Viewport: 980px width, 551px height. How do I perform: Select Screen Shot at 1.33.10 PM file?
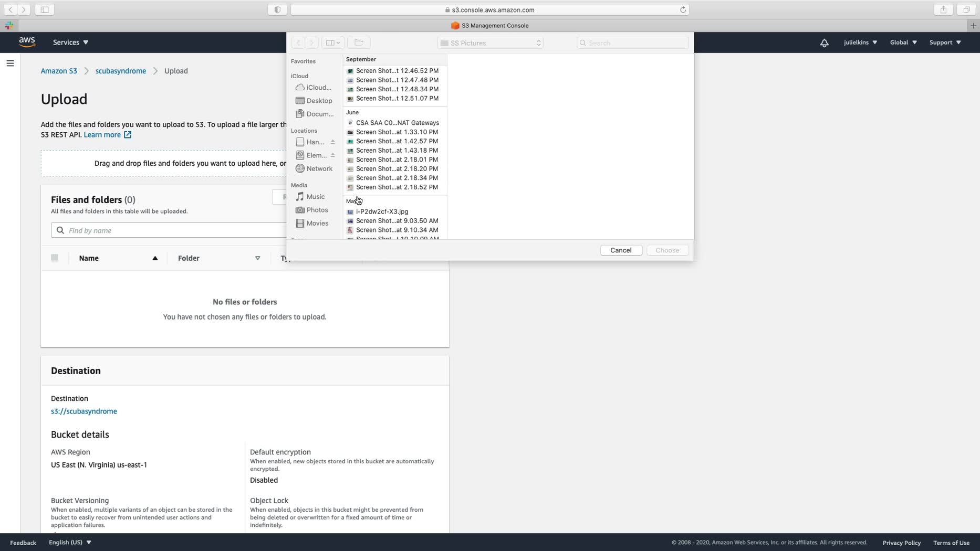tap(395, 132)
